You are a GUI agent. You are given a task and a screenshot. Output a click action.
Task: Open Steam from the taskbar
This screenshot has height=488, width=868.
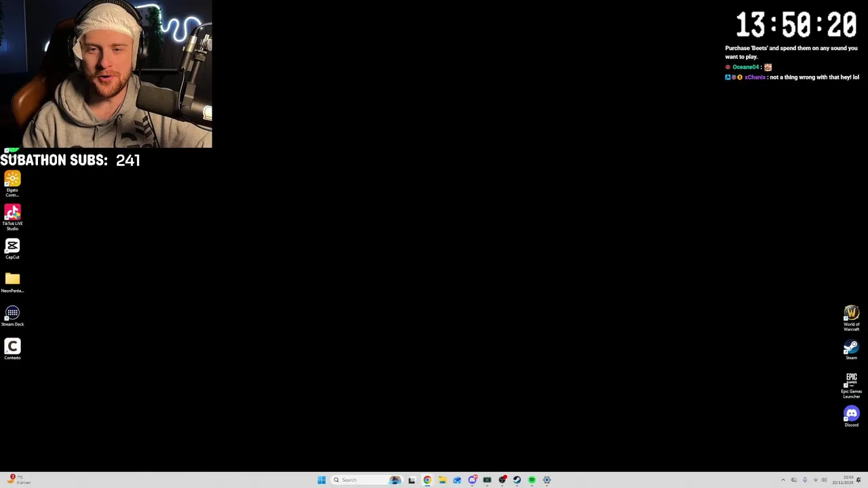point(517,480)
